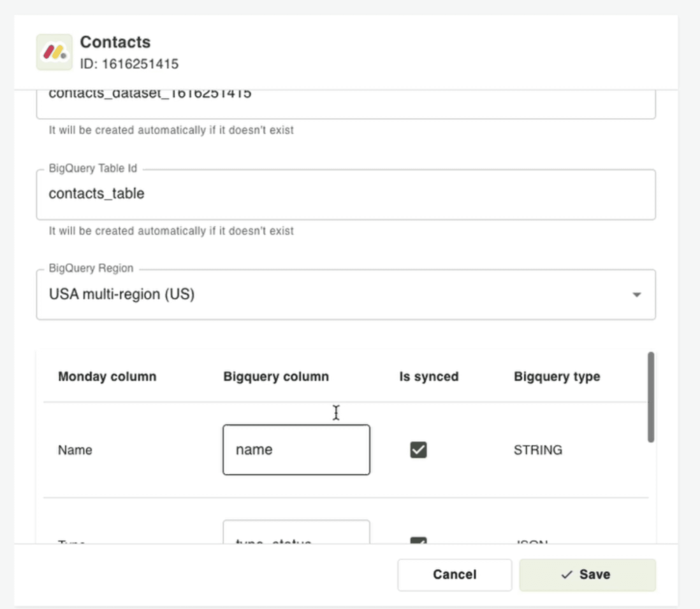Click the Bigquery column header

tap(276, 377)
